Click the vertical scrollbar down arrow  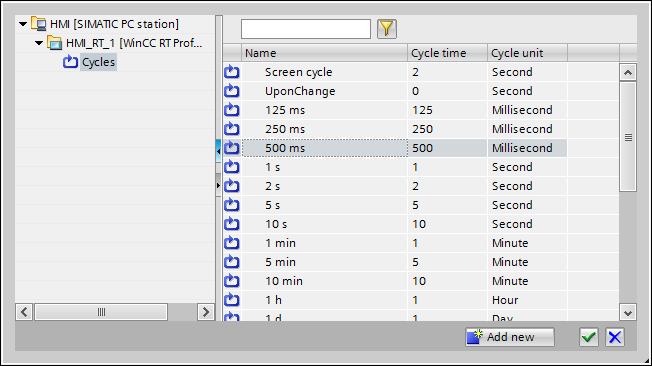[x=628, y=312]
